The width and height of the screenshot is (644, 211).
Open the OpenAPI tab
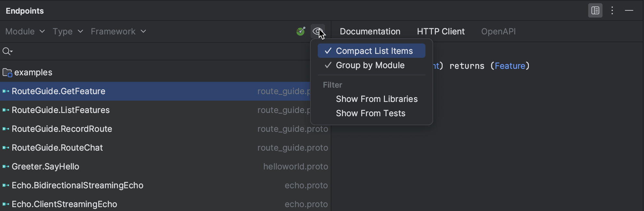pos(498,31)
